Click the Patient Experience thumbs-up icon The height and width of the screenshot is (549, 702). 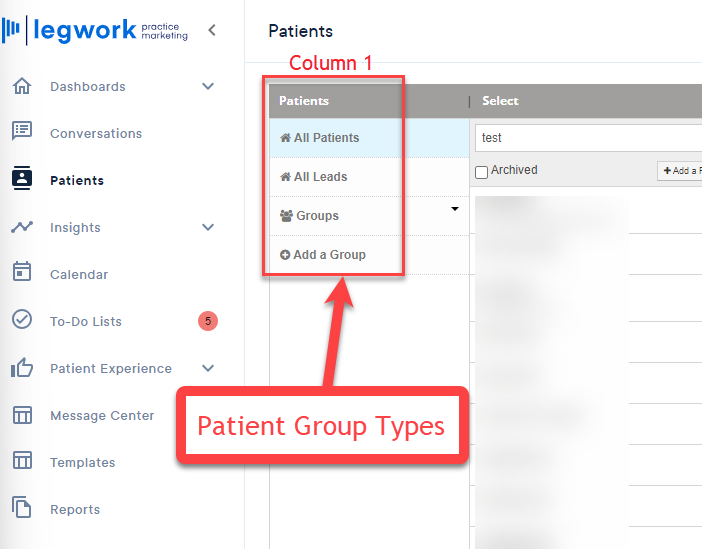(x=22, y=367)
